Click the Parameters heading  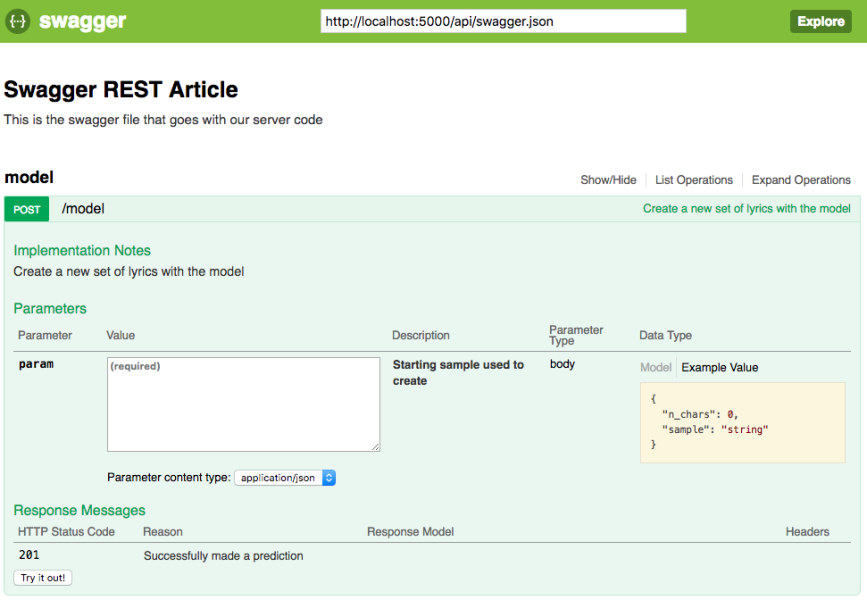(x=50, y=309)
